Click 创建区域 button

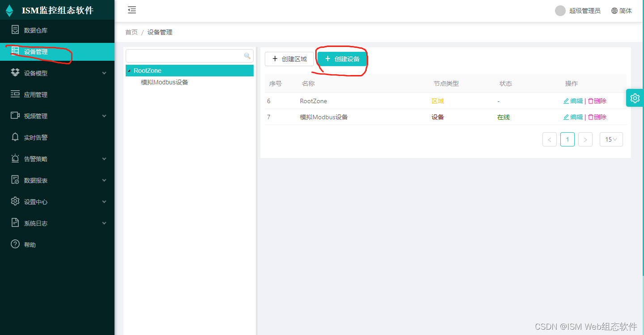289,59
